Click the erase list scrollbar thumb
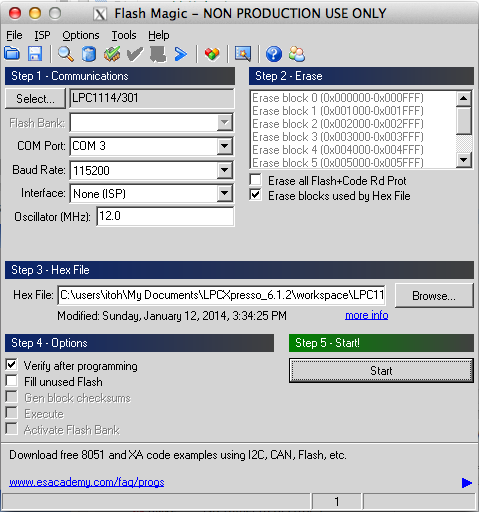Screen dimensions: 479x512 [463, 120]
